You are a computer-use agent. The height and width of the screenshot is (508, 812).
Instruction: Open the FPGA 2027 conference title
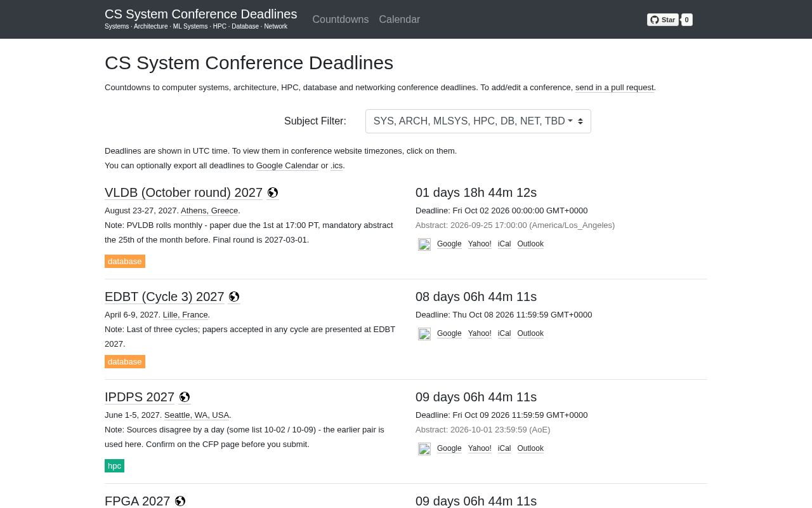[x=138, y=501]
